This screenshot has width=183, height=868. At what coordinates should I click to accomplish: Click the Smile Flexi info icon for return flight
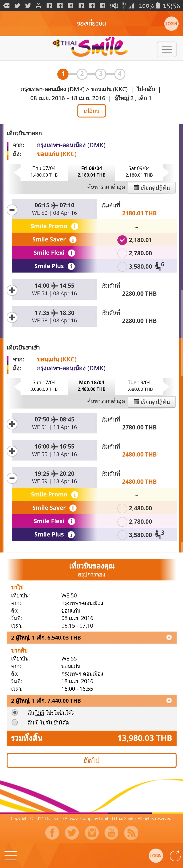pos(72,521)
